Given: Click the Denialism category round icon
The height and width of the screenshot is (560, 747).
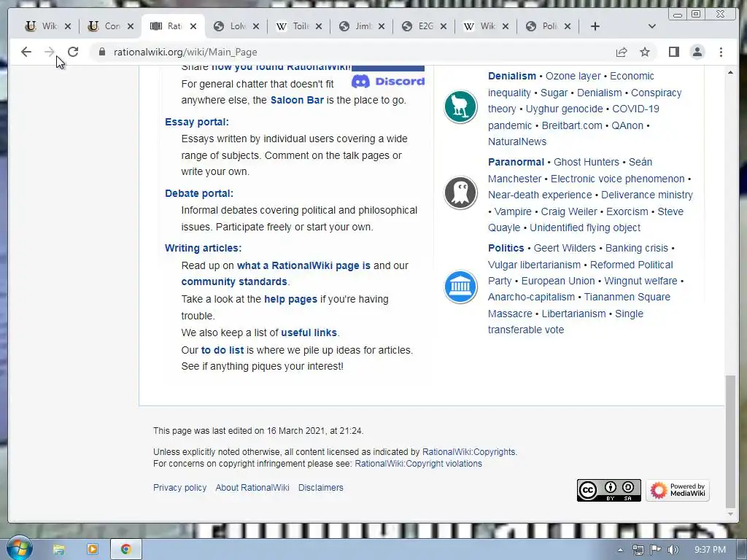Looking at the screenshot, I should pyautogui.click(x=461, y=106).
